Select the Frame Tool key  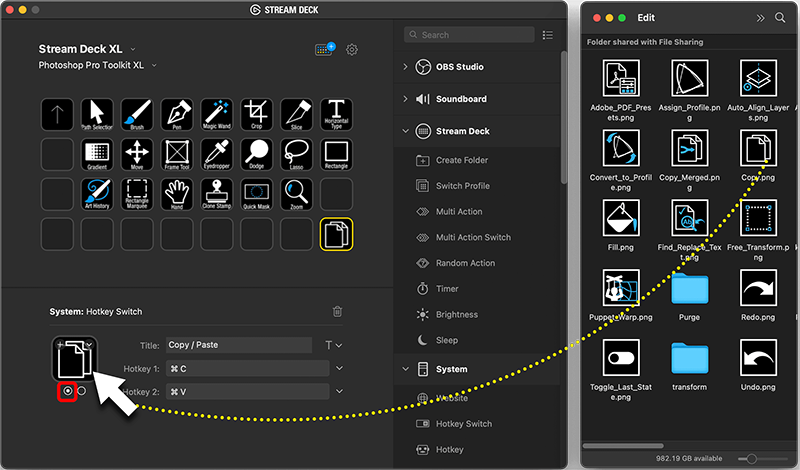point(177,154)
